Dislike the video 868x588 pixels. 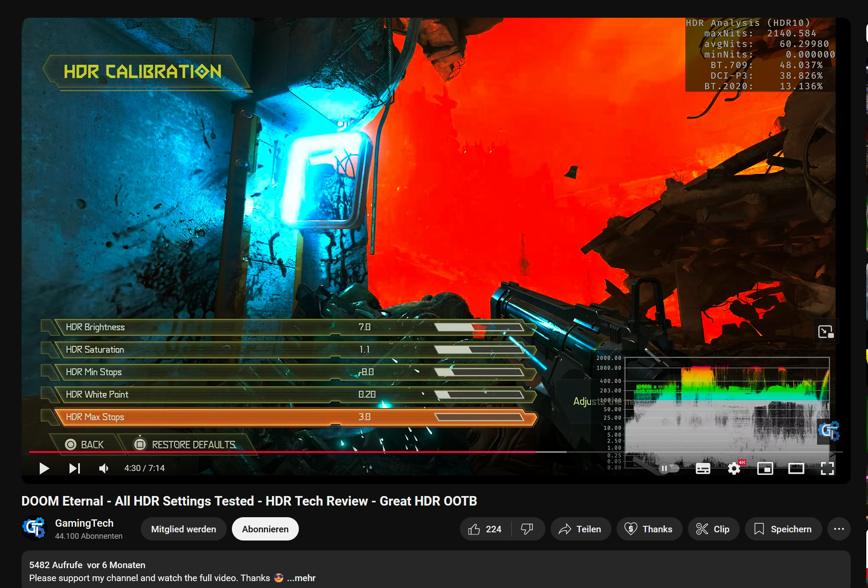pos(527,529)
